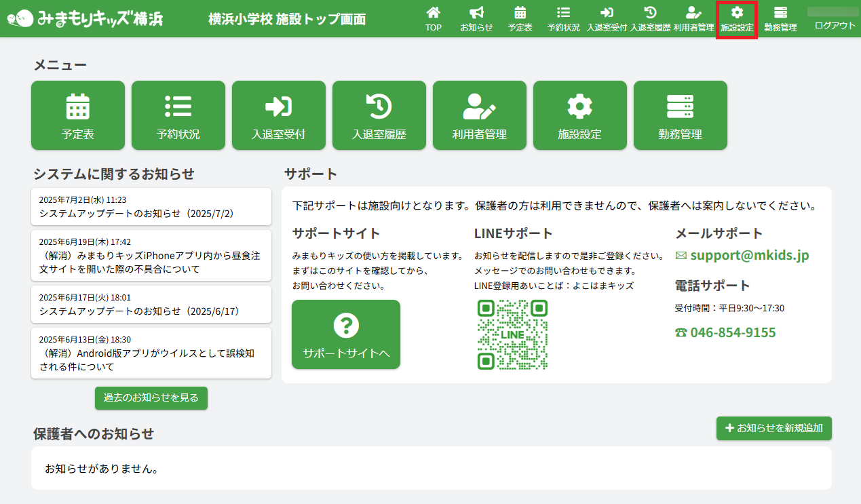Open the 利用者管理 user tile in the menu
The width and height of the screenshot is (861, 504).
click(x=480, y=115)
